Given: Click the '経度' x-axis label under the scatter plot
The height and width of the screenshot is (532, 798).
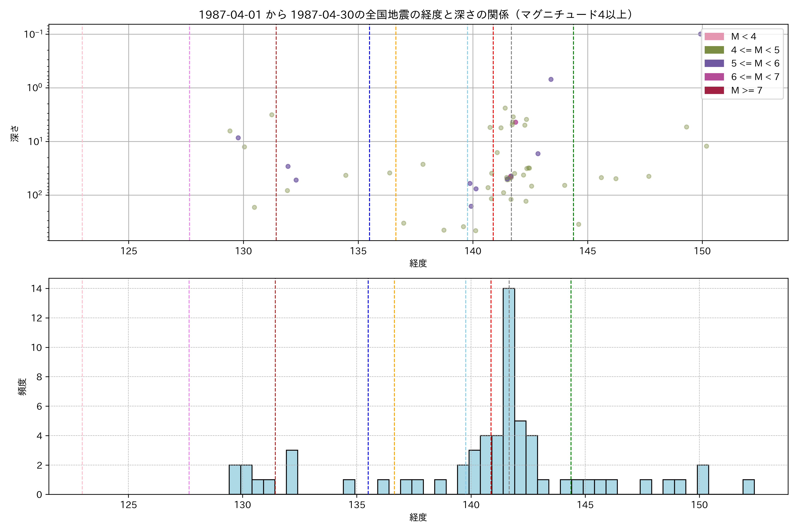Looking at the screenshot, I should (418, 263).
